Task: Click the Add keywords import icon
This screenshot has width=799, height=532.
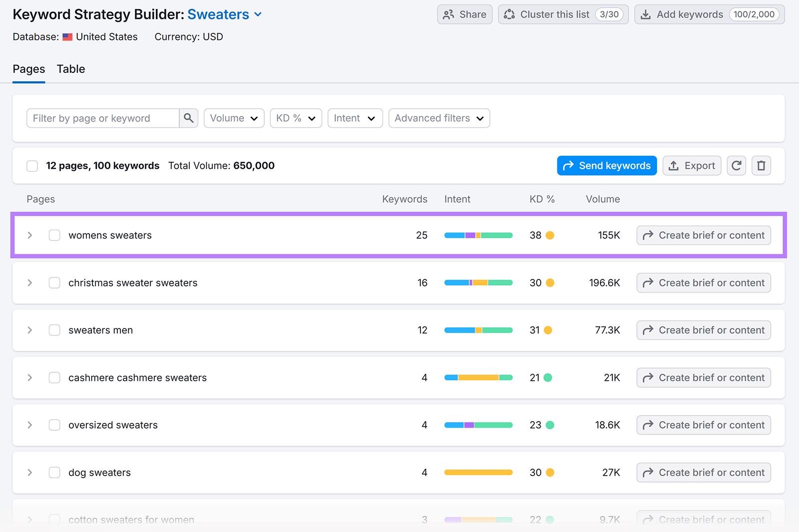Action: pos(646,14)
